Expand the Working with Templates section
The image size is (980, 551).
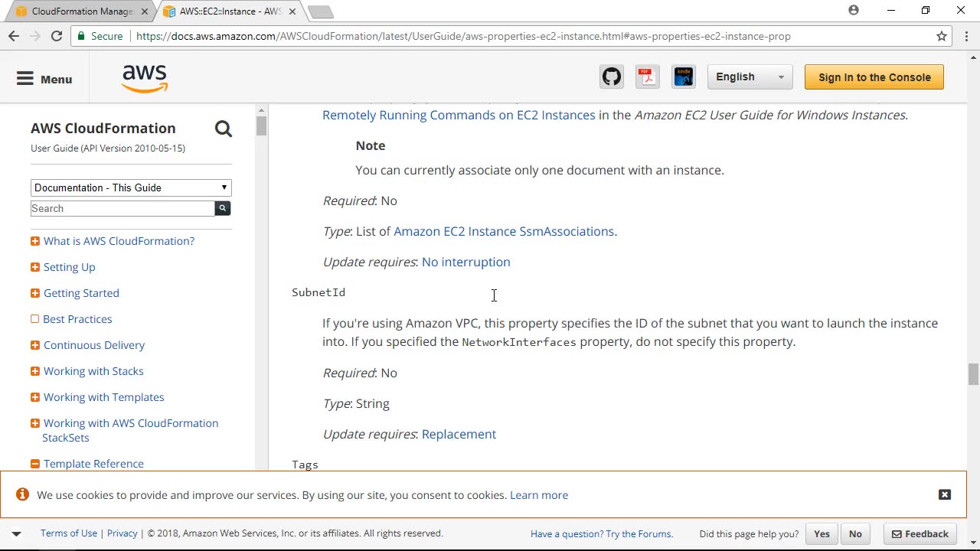(x=35, y=397)
